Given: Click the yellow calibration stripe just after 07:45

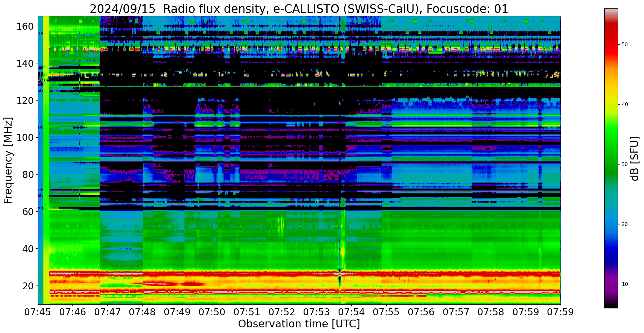Looking at the screenshot, I should 46,160.
